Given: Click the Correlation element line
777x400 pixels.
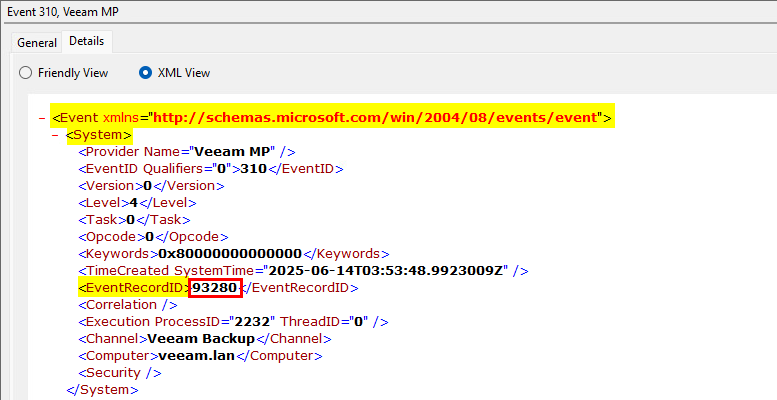Looking at the screenshot, I should tap(128, 305).
